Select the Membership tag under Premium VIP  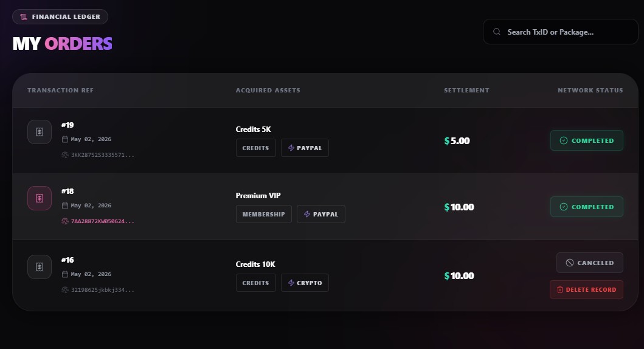pos(264,215)
